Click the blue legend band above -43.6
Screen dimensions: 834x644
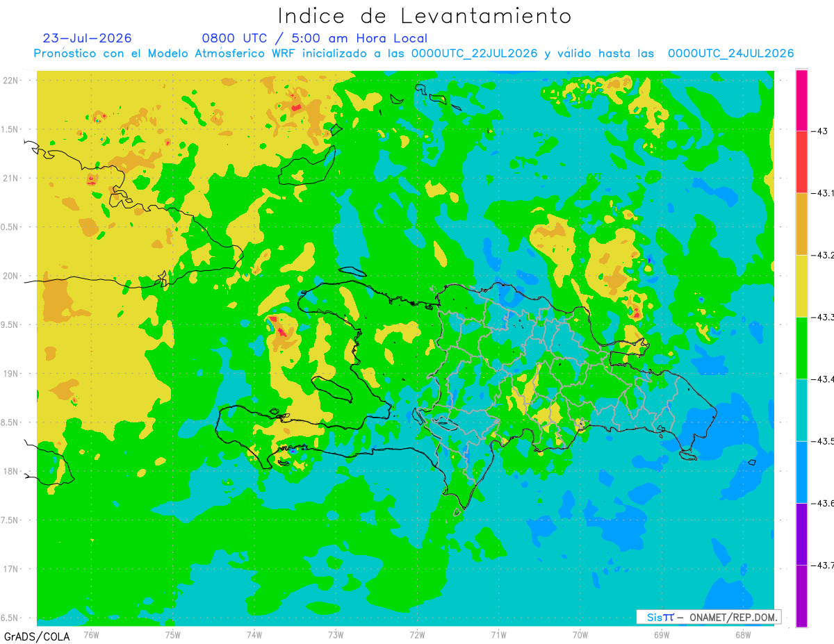tap(801, 472)
